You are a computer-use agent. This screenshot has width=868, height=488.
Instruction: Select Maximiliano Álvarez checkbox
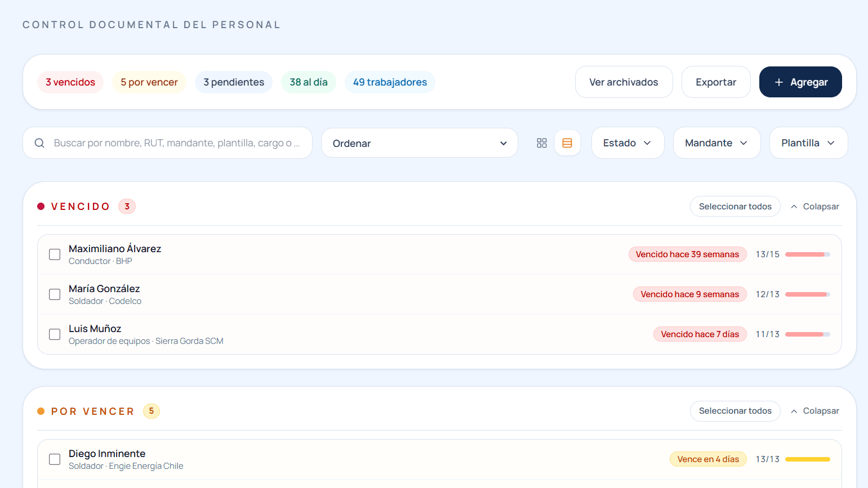pyautogui.click(x=55, y=254)
